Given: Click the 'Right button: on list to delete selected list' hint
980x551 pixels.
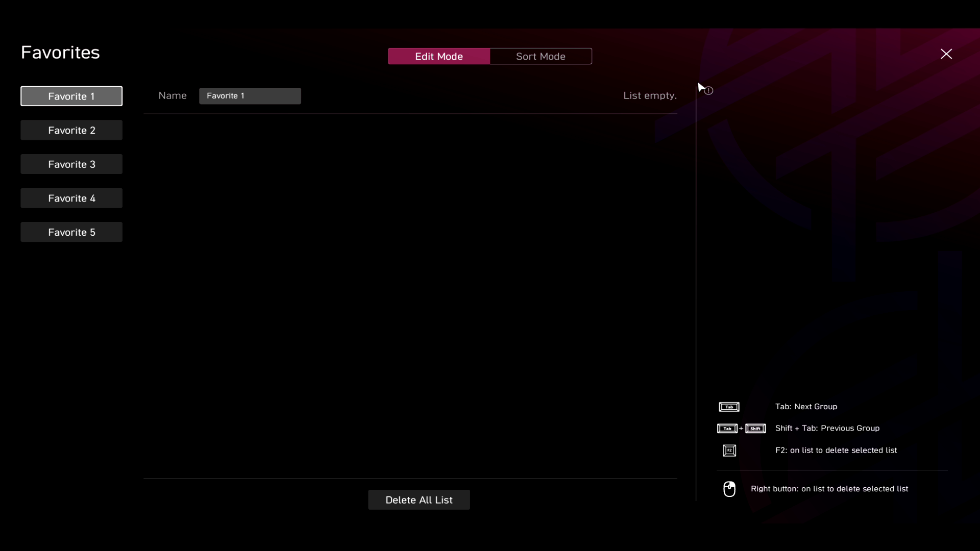Looking at the screenshot, I should (x=829, y=489).
